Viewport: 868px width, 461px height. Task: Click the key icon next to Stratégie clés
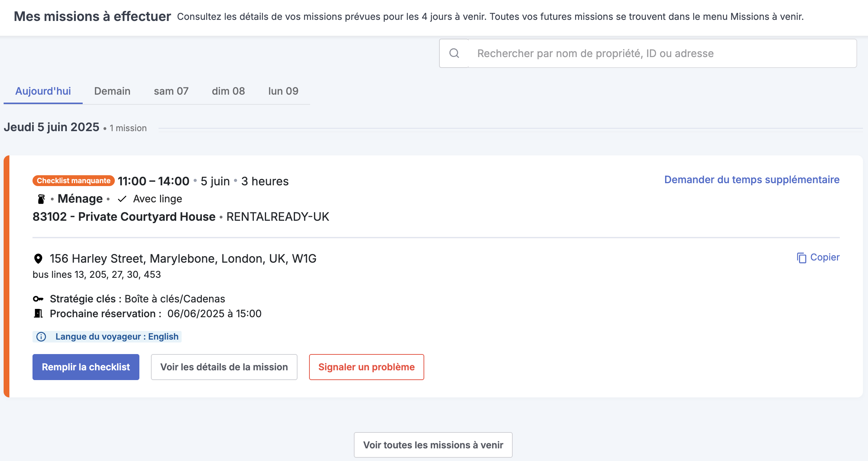[x=38, y=299]
